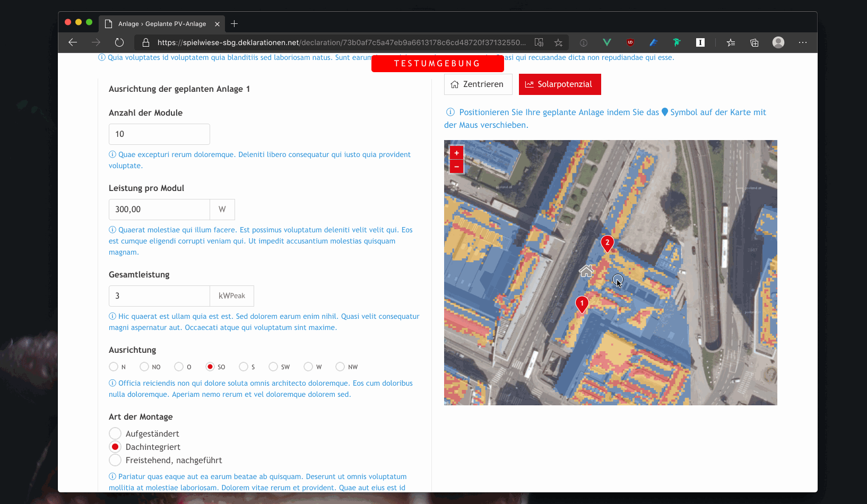This screenshot has width=867, height=504.
Task: Click the kWPeak unit label
Action: click(x=232, y=296)
